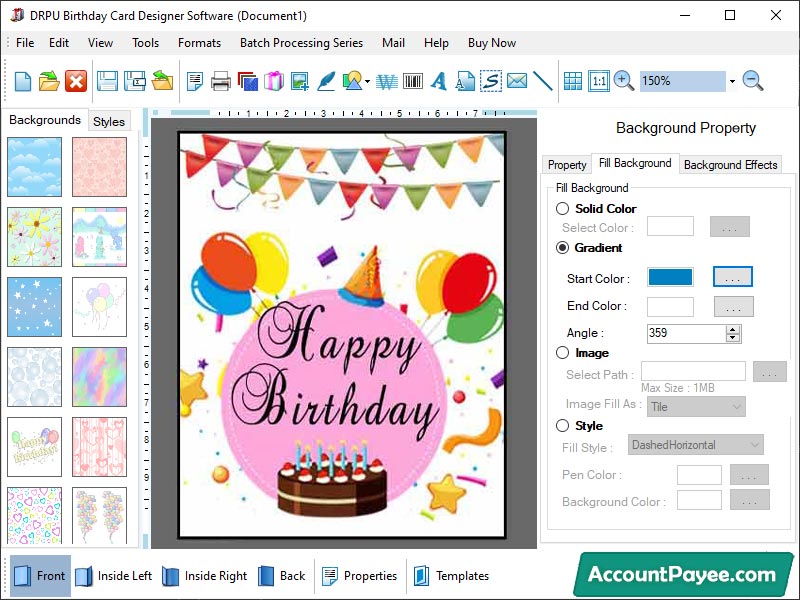Open the Email envelope icon

pos(518,81)
